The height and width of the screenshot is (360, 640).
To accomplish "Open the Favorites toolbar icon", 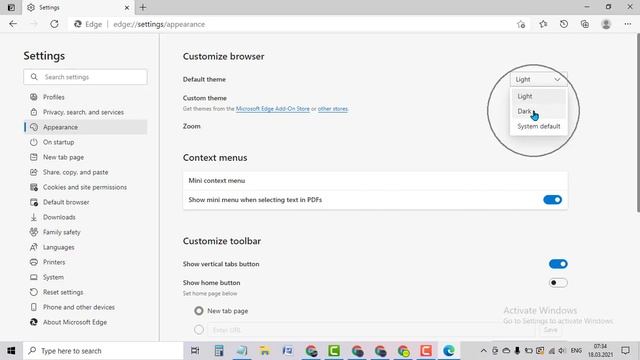I will tap(543, 24).
